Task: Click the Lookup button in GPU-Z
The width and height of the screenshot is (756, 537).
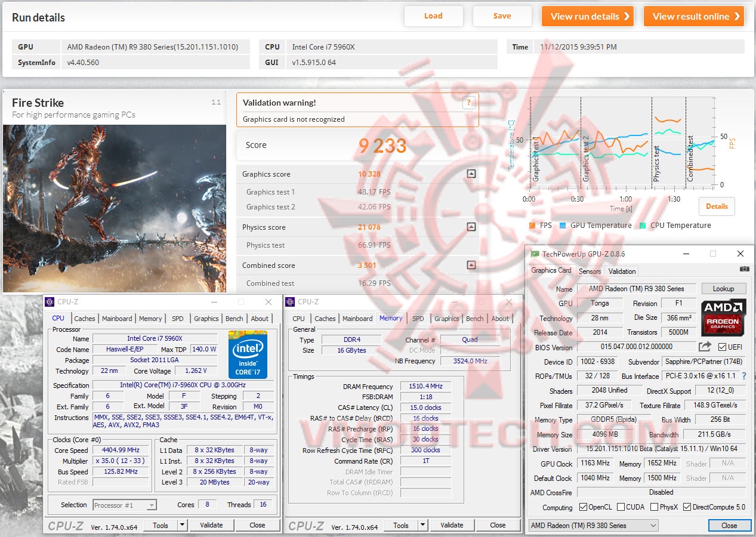Action: tap(724, 289)
